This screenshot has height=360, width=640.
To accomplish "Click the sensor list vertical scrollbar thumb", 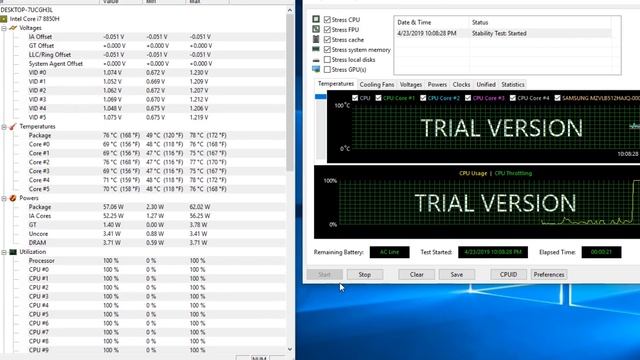I will coord(290,92).
